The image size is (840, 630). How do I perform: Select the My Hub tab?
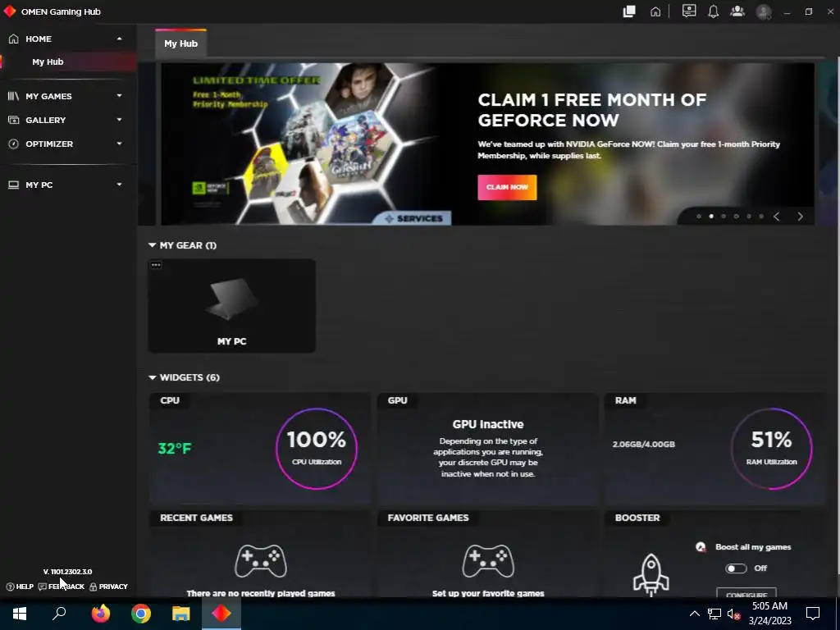(x=180, y=43)
